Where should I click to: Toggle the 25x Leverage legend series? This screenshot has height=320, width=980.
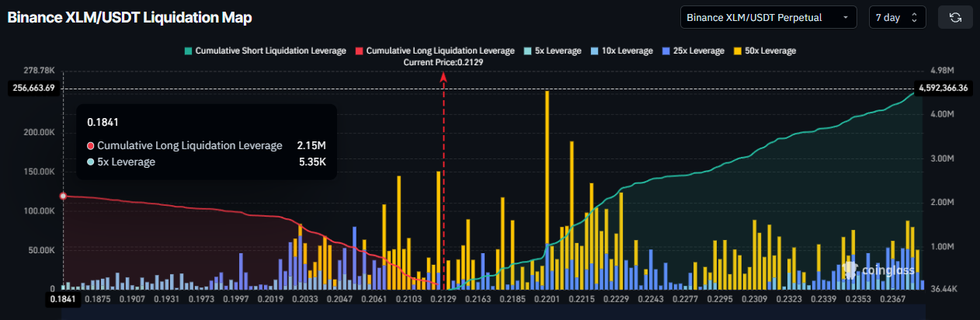(692, 50)
